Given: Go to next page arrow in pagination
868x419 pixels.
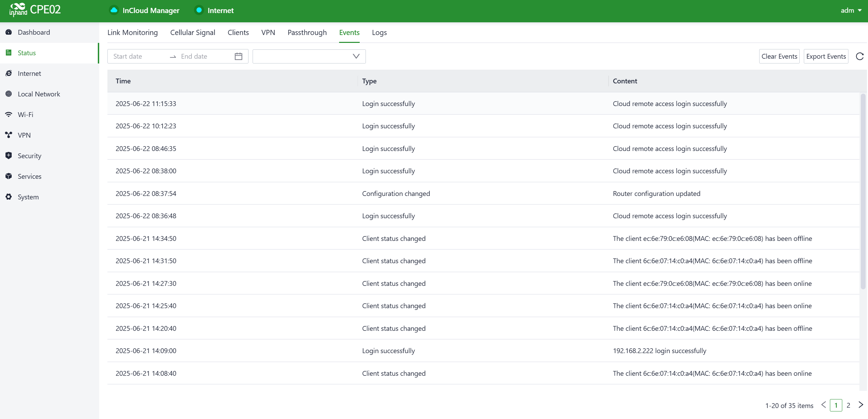Looking at the screenshot, I should (x=860, y=405).
